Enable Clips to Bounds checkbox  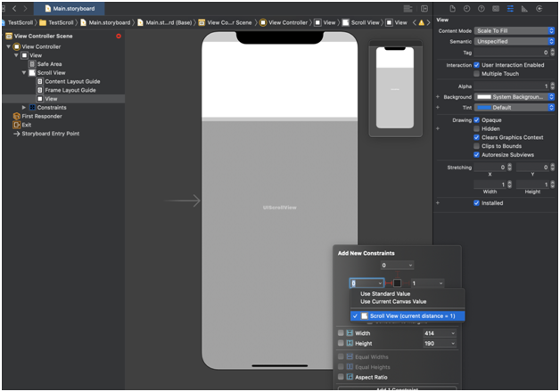point(476,146)
